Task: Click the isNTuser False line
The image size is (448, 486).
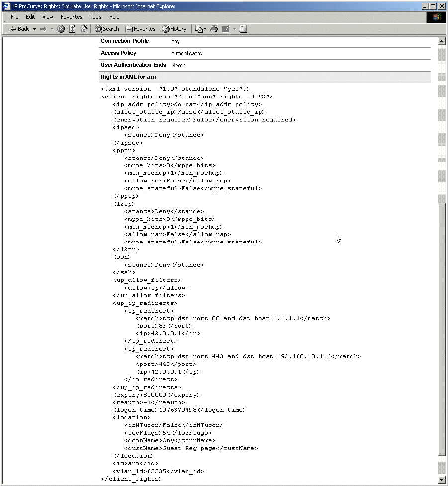Action: point(174,425)
